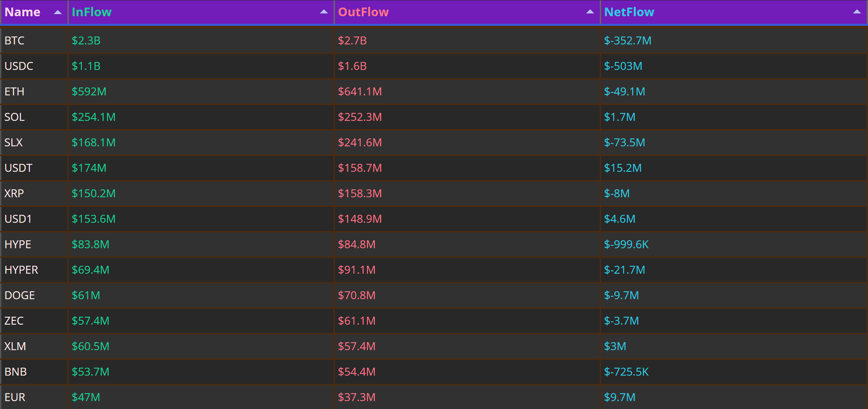
Task: Click ETH outflow value $641.1M
Action: click(x=360, y=92)
